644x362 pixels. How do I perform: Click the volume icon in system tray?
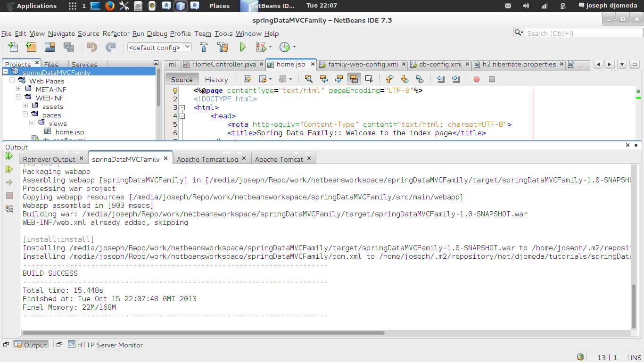click(526, 6)
